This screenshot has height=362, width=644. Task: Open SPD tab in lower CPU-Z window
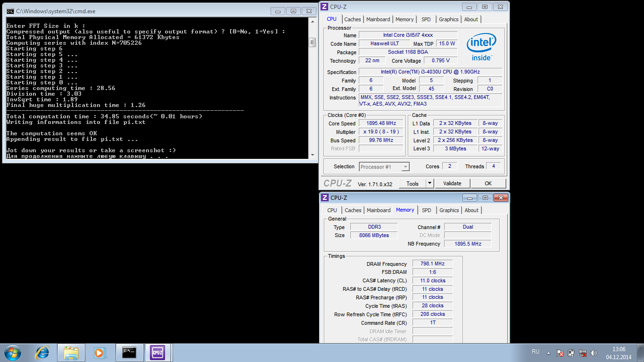click(x=427, y=210)
